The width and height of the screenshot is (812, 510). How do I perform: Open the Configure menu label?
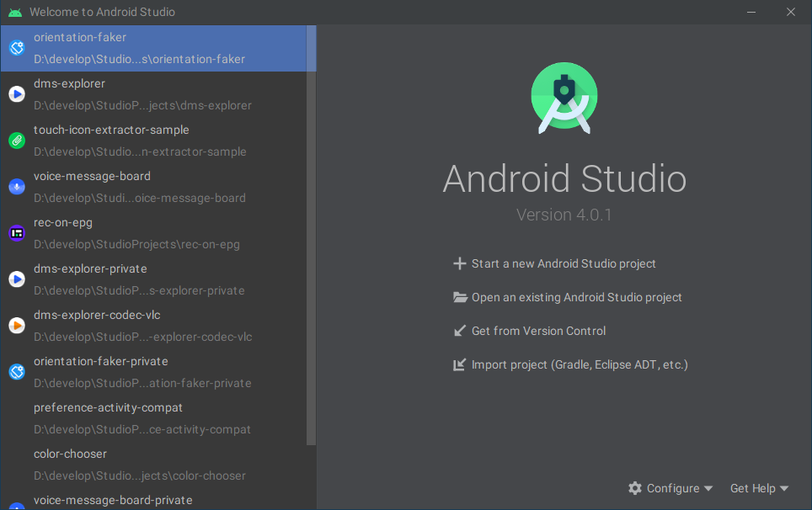click(x=673, y=488)
